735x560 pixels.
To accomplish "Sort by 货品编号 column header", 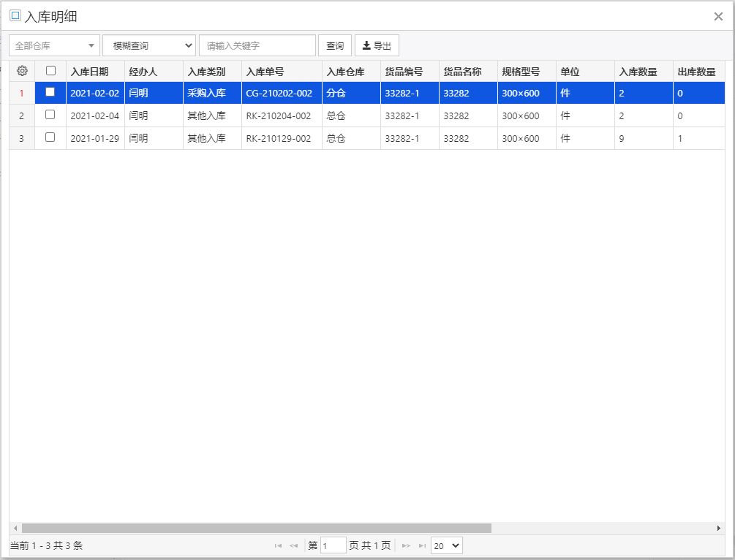I will [410, 72].
